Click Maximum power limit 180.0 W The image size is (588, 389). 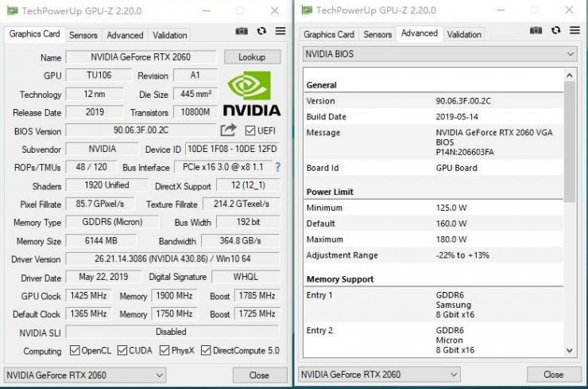click(451, 239)
